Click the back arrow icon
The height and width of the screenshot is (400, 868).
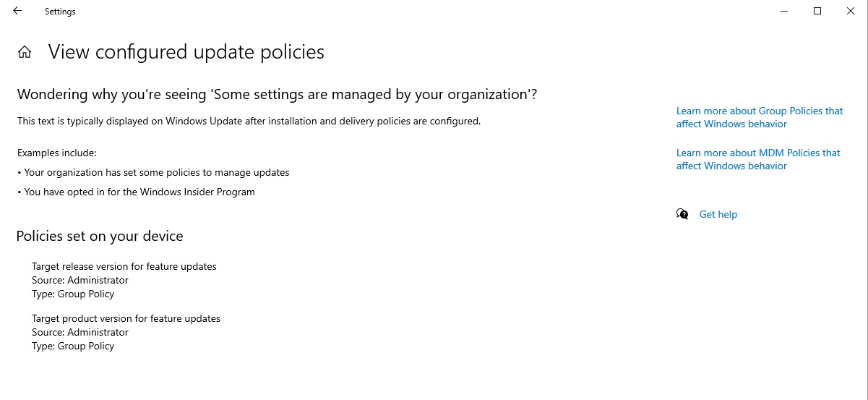tap(17, 11)
